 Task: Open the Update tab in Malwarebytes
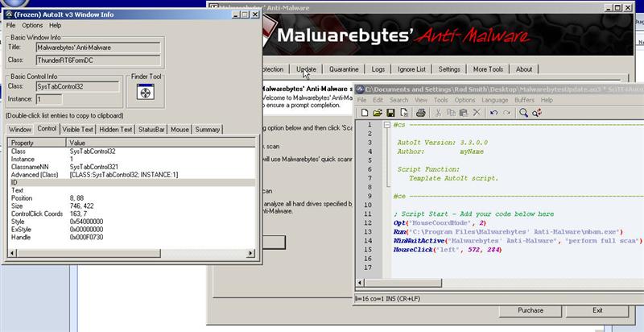(307, 69)
